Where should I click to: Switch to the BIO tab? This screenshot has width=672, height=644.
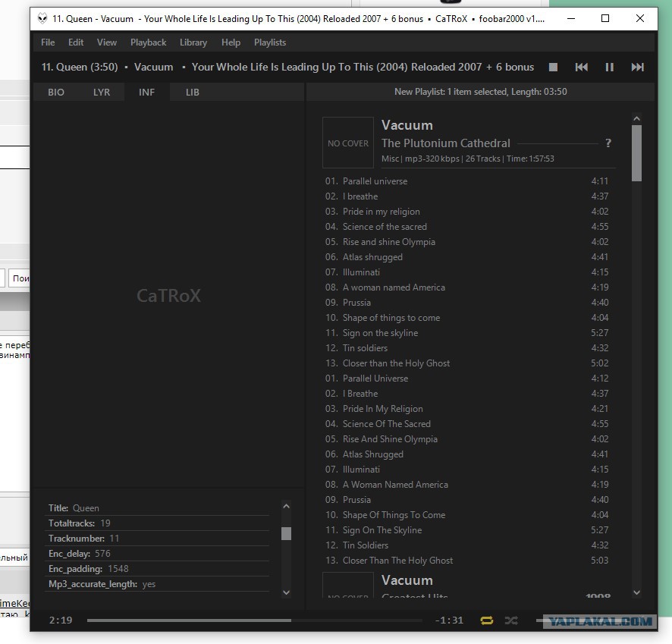coord(56,92)
